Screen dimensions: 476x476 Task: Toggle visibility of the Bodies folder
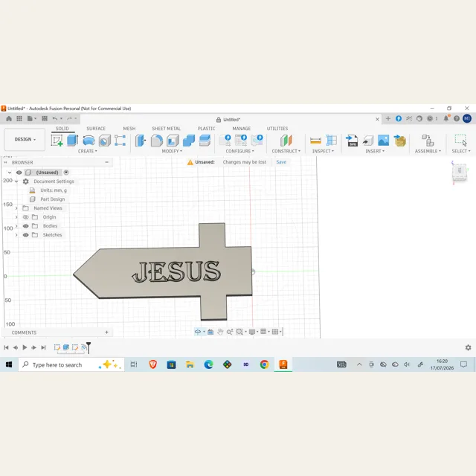click(x=26, y=226)
